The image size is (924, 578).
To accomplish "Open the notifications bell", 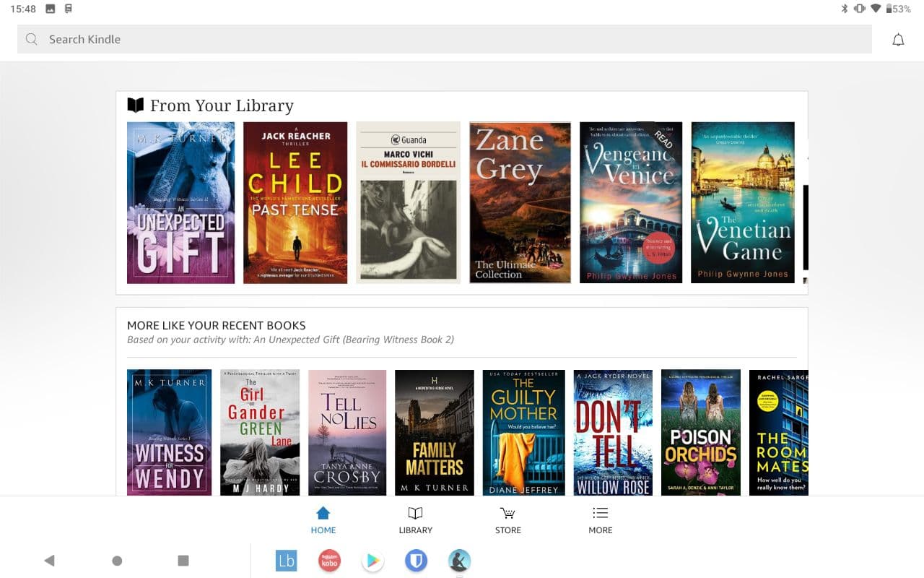I will point(898,40).
